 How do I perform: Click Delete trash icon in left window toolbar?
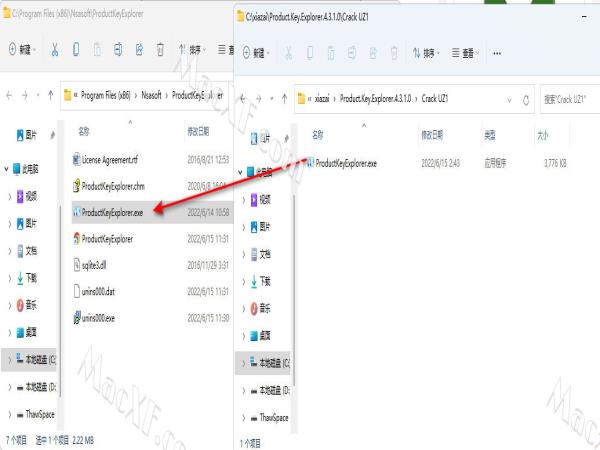click(160, 49)
